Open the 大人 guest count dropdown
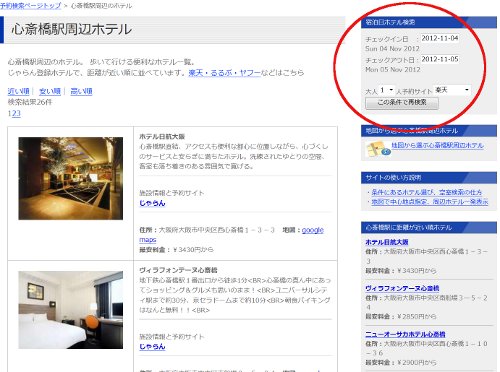Image resolution: width=500 pixels, height=372 pixels. (387, 90)
